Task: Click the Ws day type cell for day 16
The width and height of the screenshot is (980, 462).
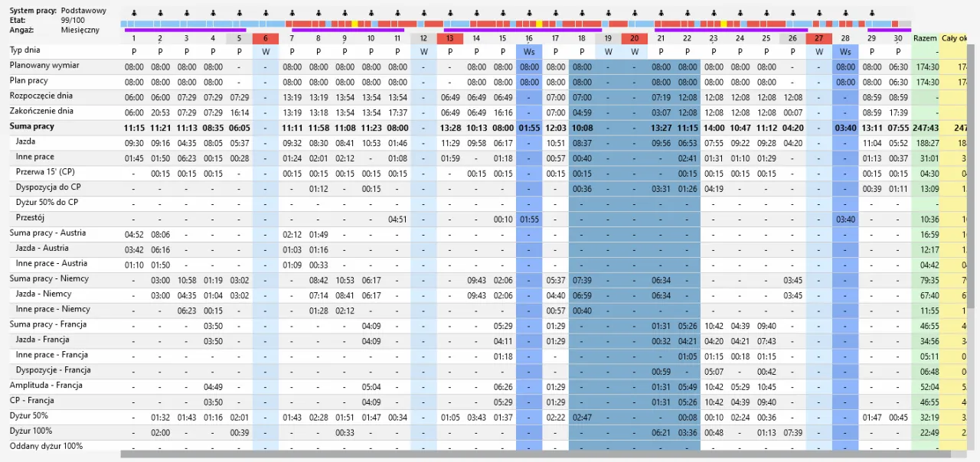Action: [x=528, y=51]
